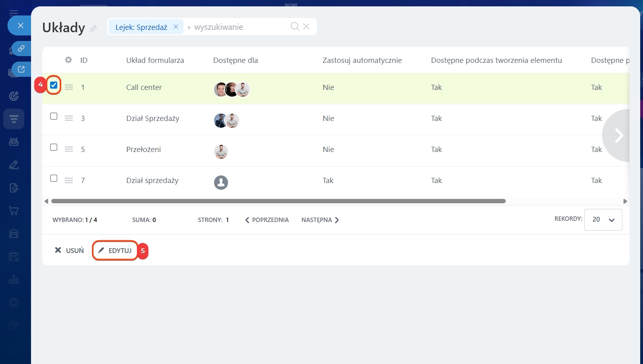The width and height of the screenshot is (643, 364).
Task: Tick the Przełożeni row checkbox
Action: coord(54,147)
